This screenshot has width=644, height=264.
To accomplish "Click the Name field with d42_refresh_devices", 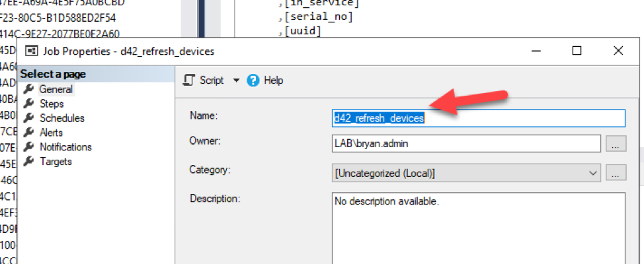I will (x=478, y=118).
